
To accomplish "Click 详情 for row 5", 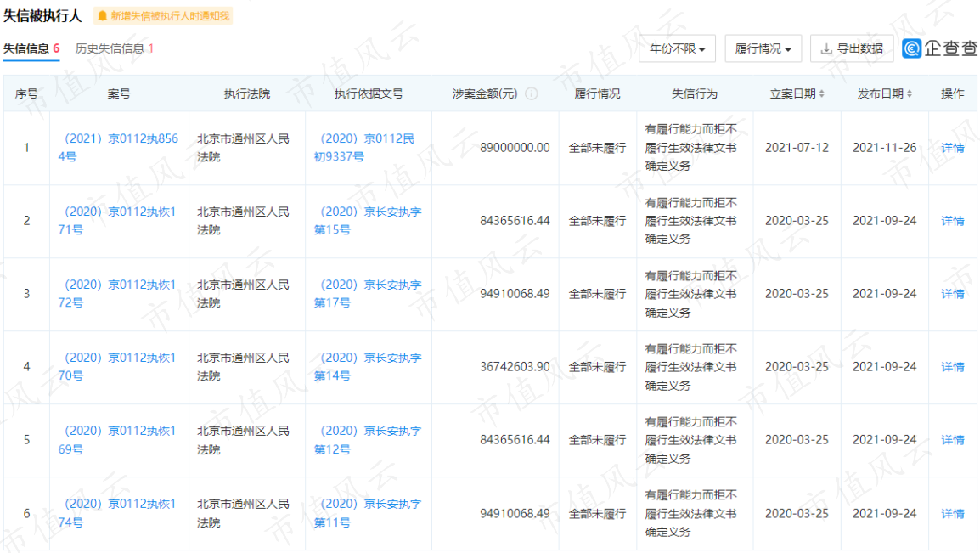I will pos(953,440).
